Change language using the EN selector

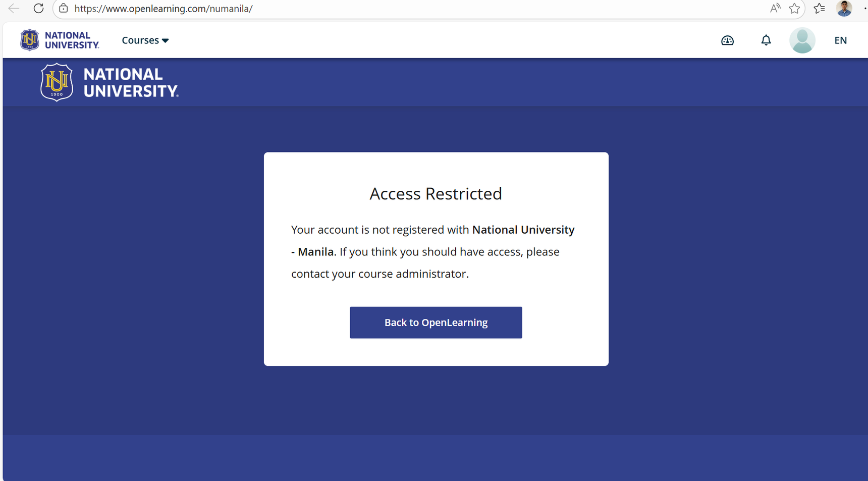tap(841, 40)
